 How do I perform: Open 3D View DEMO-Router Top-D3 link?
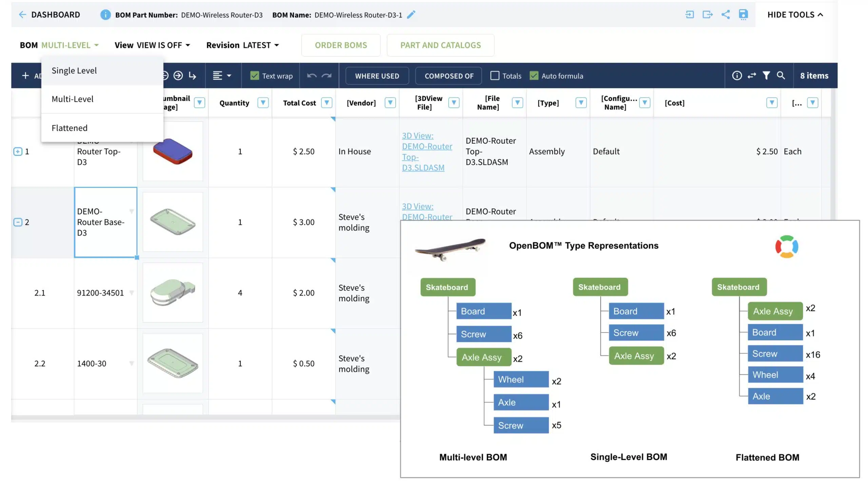point(427,151)
